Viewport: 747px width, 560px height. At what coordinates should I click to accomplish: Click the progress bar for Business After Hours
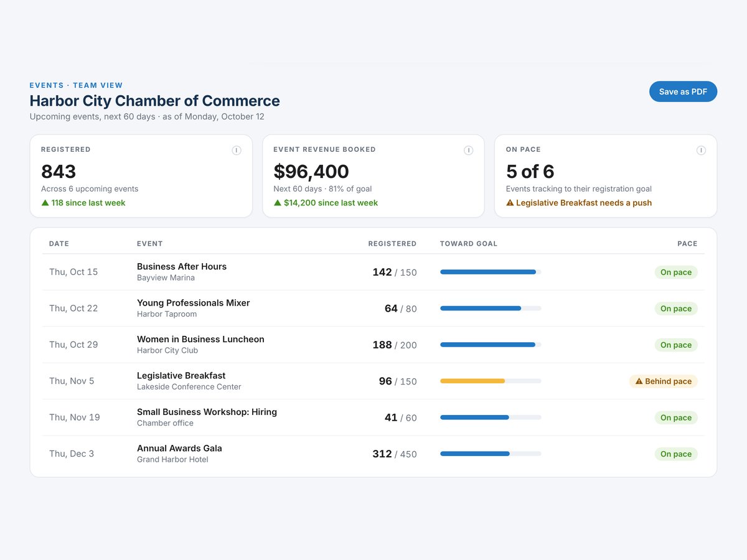tap(491, 272)
